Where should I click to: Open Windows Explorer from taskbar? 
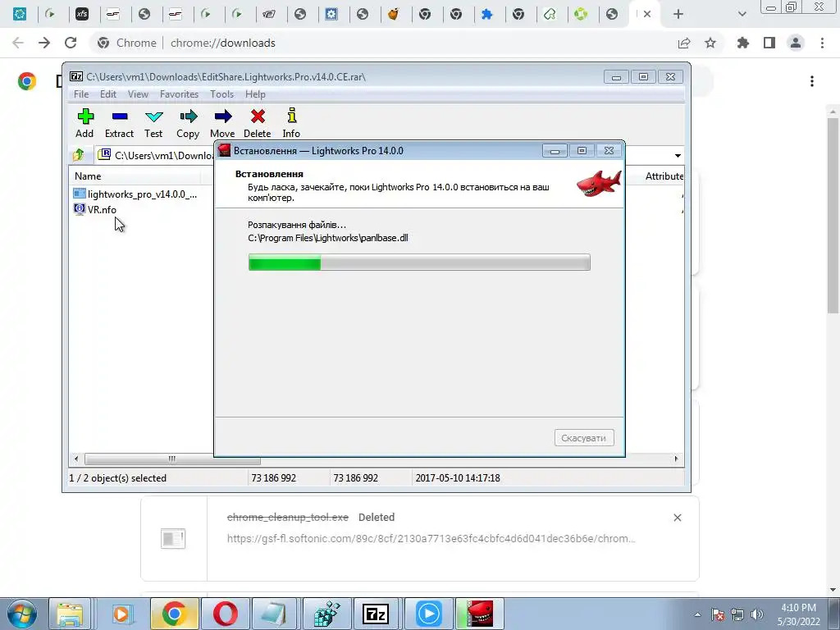click(71, 614)
